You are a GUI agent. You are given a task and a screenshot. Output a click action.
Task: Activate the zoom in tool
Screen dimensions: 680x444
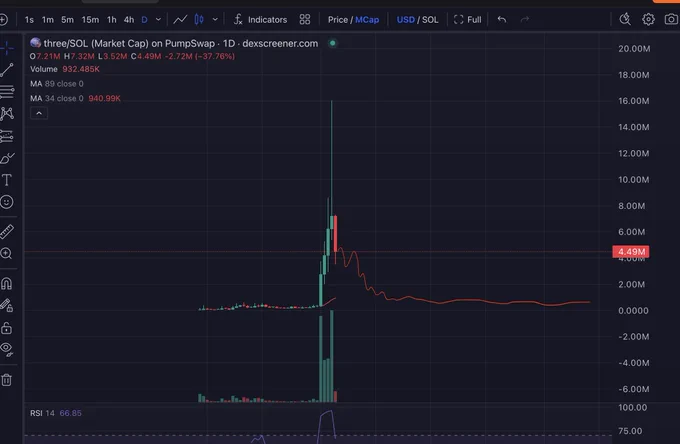point(7,253)
